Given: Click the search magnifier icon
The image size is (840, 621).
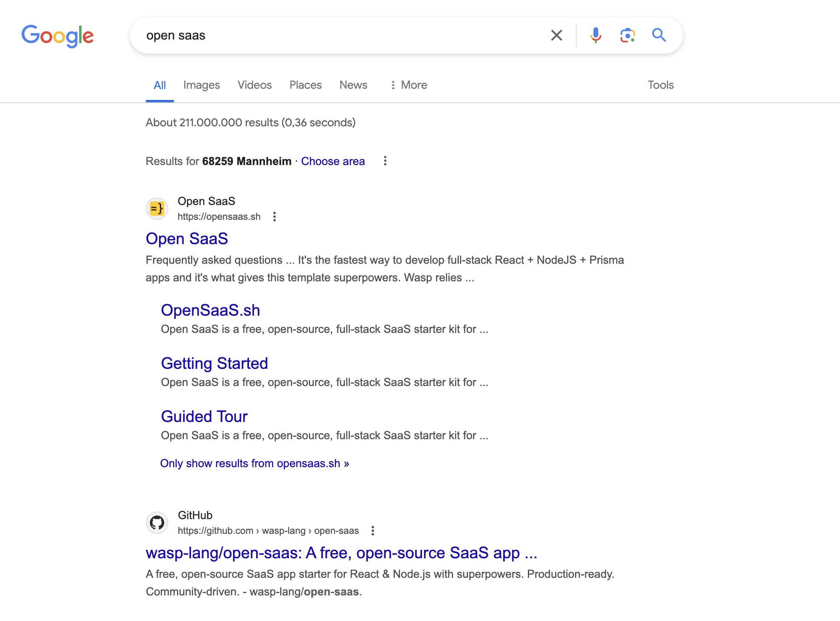Looking at the screenshot, I should coord(659,35).
